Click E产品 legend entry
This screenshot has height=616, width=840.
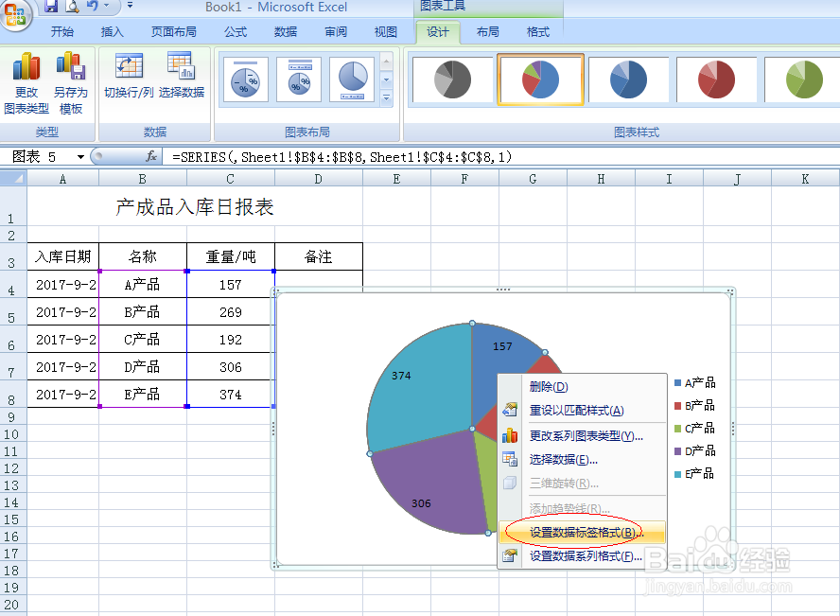click(694, 473)
